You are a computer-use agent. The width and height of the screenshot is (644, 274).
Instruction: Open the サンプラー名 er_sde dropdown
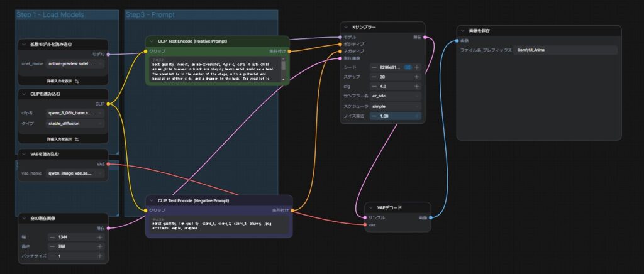(396, 96)
